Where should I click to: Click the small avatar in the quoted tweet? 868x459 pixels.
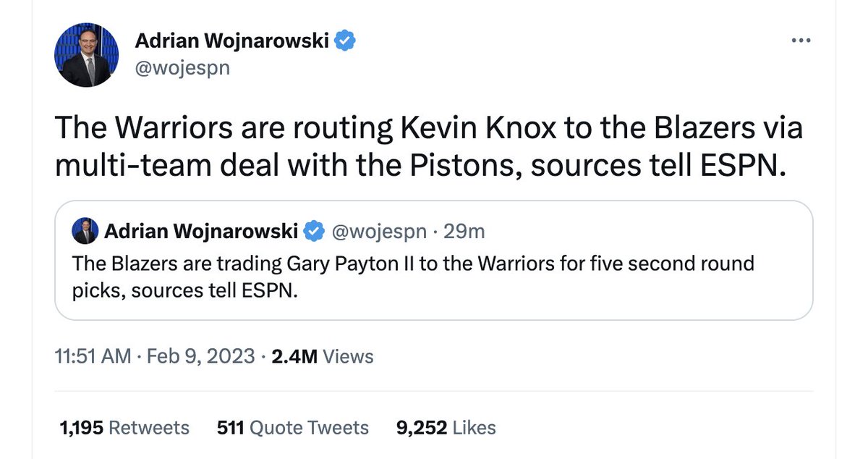pos(85,232)
